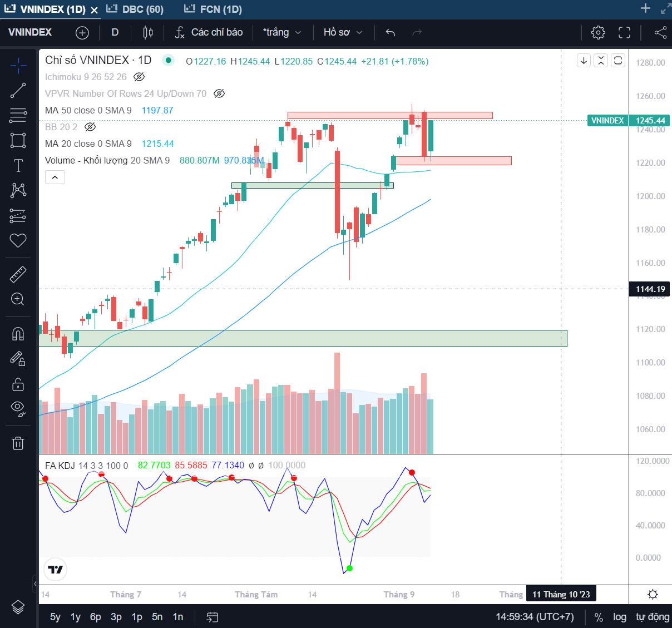Open the Các chỉ báo indicators menu

[209, 33]
